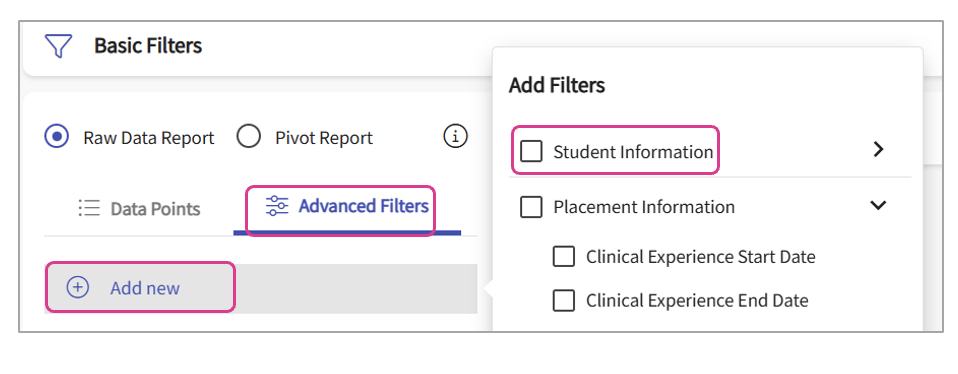Check the Student Information checkbox

coord(531,151)
